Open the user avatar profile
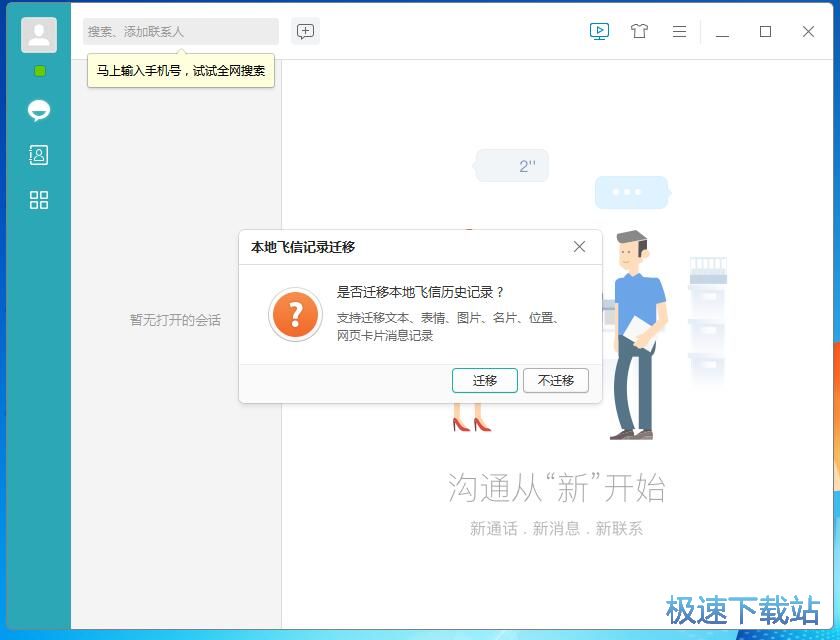Screen dimensions: 840x640 (39, 35)
